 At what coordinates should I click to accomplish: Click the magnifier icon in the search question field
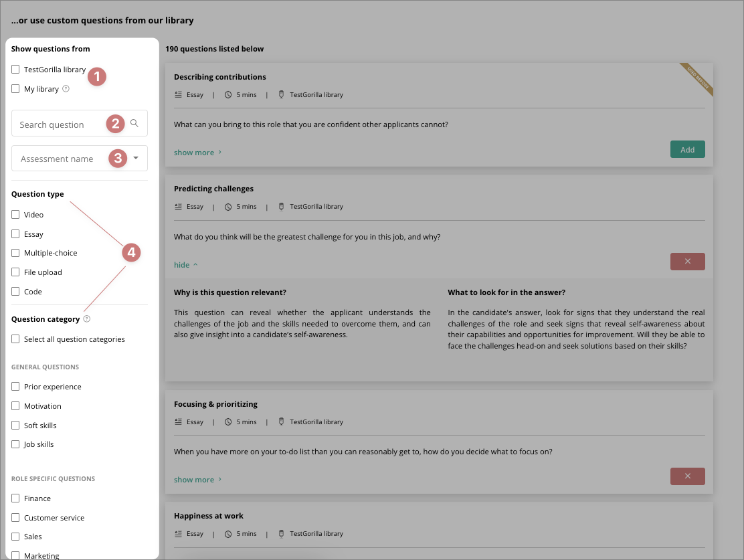coord(135,124)
